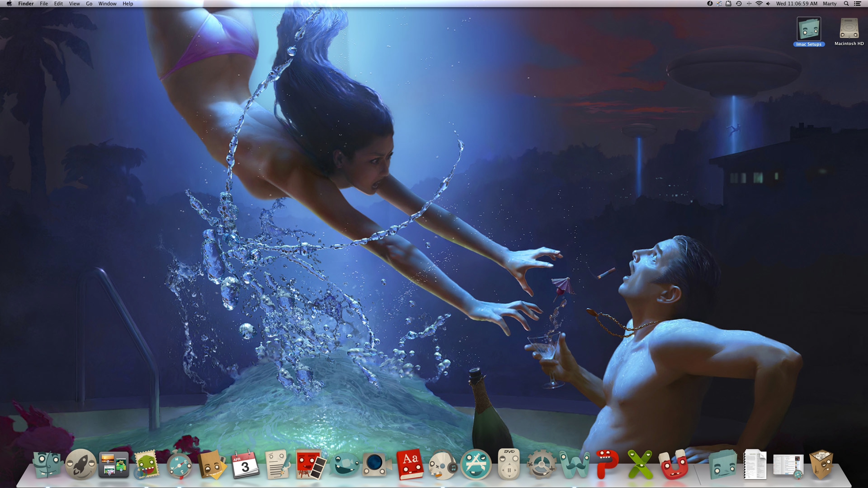
Task: Open the Marty user menu
Action: pos(830,4)
